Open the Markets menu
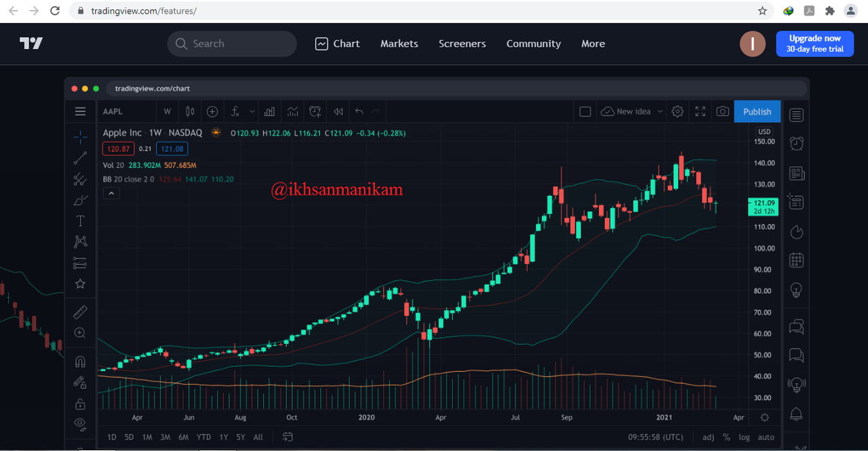Image resolution: width=868 pixels, height=451 pixels. tap(399, 43)
